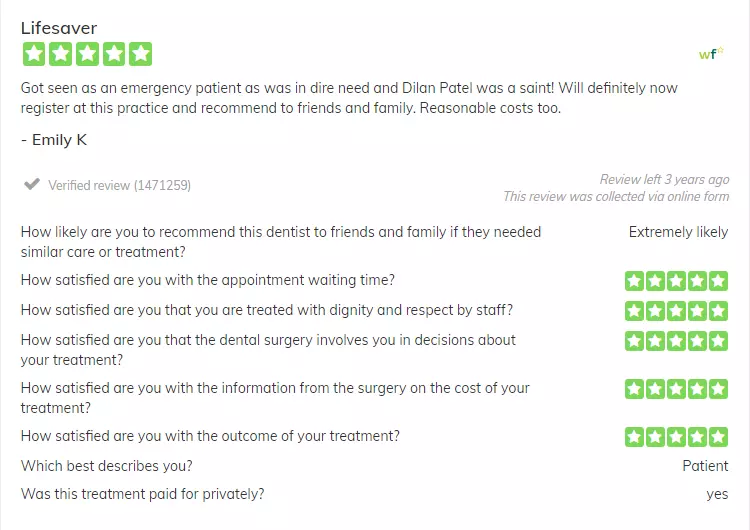The height and width of the screenshot is (530, 750).
Task: Click the 'Extremely likely' answer
Action: pyautogui.click(x=678, y=232)
